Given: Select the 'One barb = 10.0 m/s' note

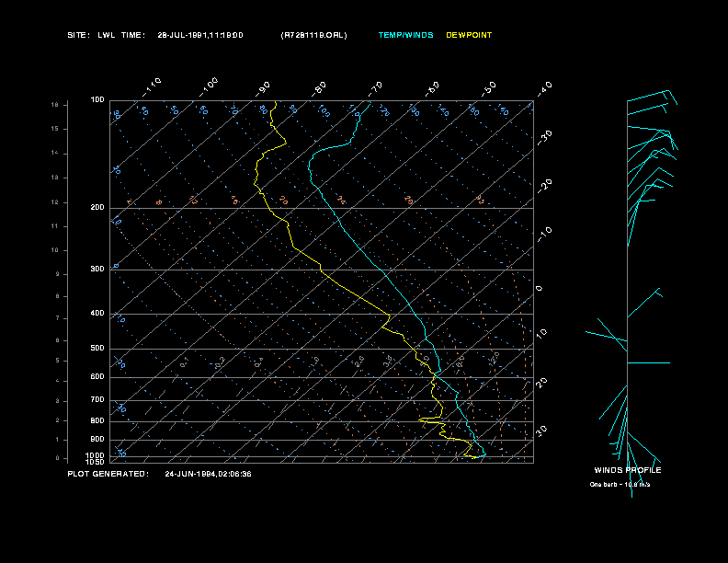Looking at the screenshot, I should pyautogui.click(x=620, y=485).
